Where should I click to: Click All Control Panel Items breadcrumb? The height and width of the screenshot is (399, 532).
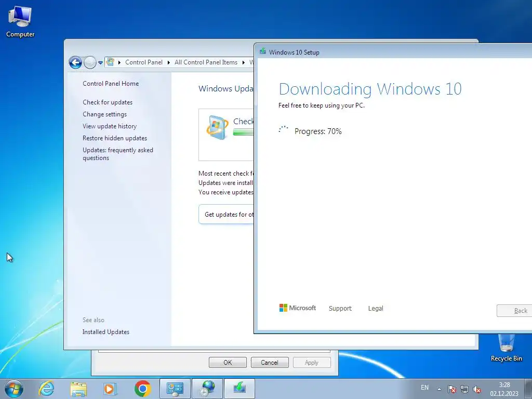pyautogui.click(x=206, y=62)
